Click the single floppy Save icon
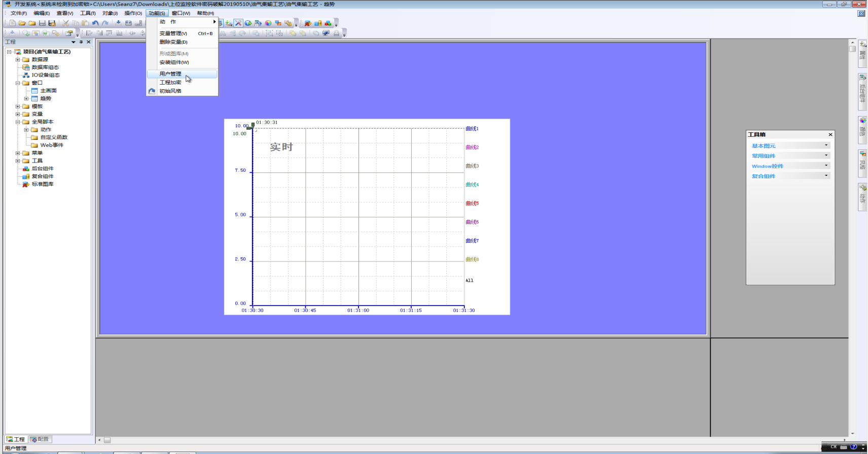868x454 pixels. [42, 23]
